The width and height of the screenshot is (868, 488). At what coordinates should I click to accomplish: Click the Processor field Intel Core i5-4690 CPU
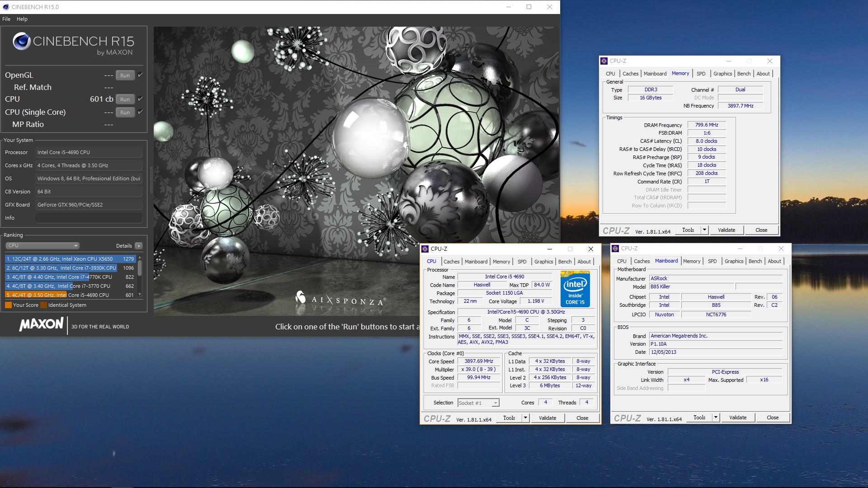coord(89,152)
